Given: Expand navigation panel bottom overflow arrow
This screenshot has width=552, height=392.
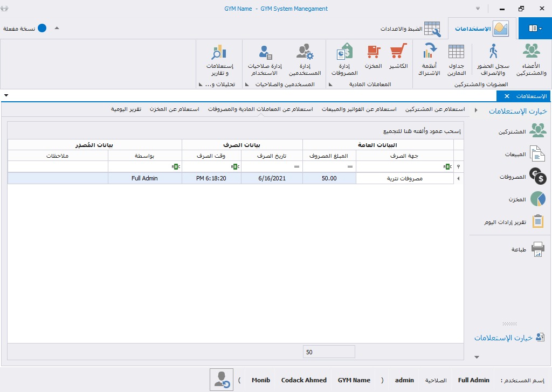Looking at the screenshot, I should 477,357.
